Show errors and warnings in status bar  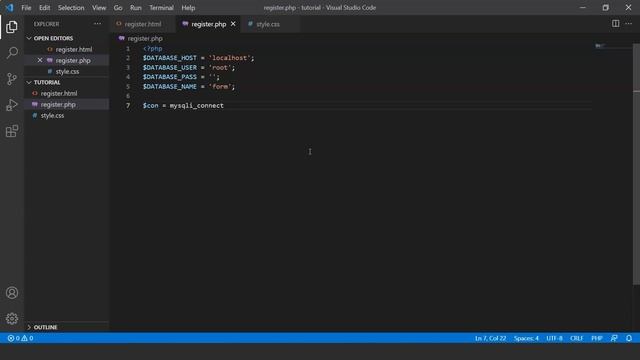[20, 338]
